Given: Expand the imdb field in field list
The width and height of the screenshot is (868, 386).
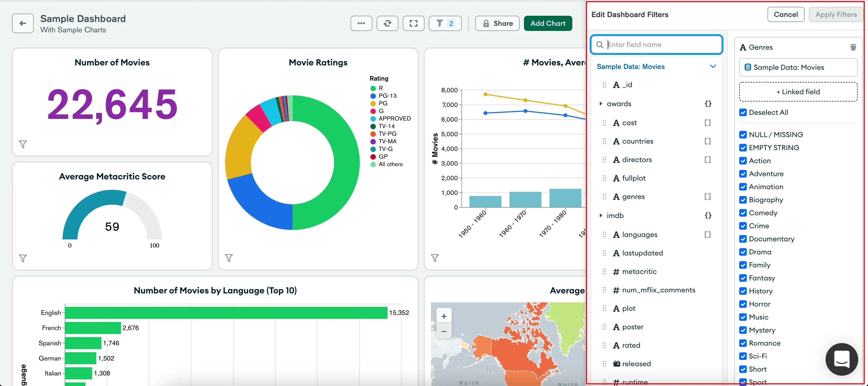Looking at the screenshot, I should pos(601,215).
